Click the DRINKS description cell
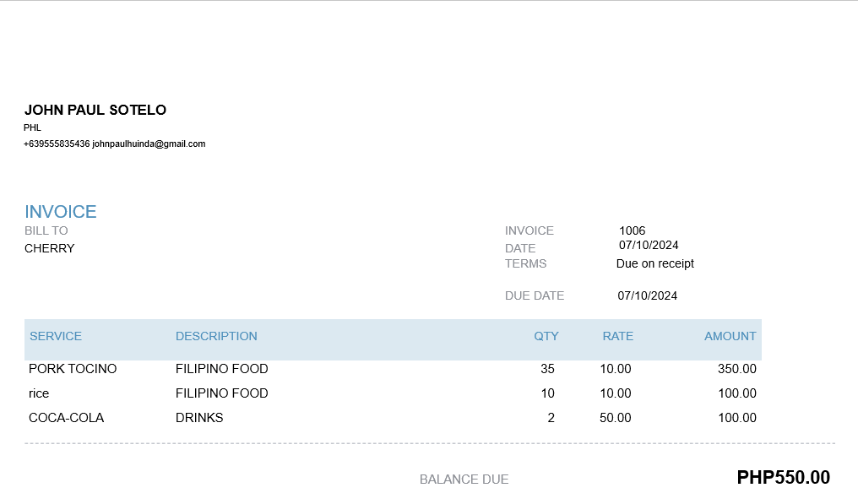This screenshot has width=858, height=504. 199,418
